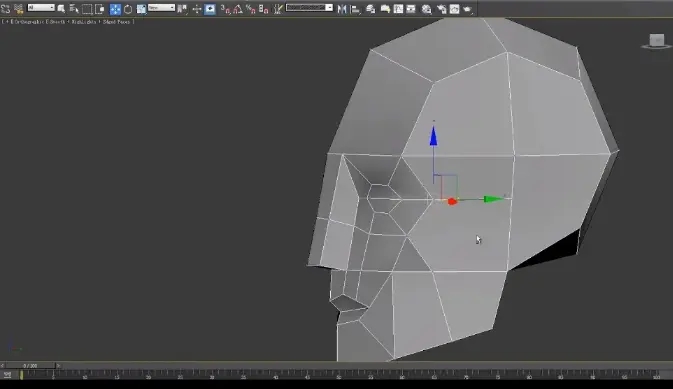Click the time slider '0 / 100' handle

point(30,366)
